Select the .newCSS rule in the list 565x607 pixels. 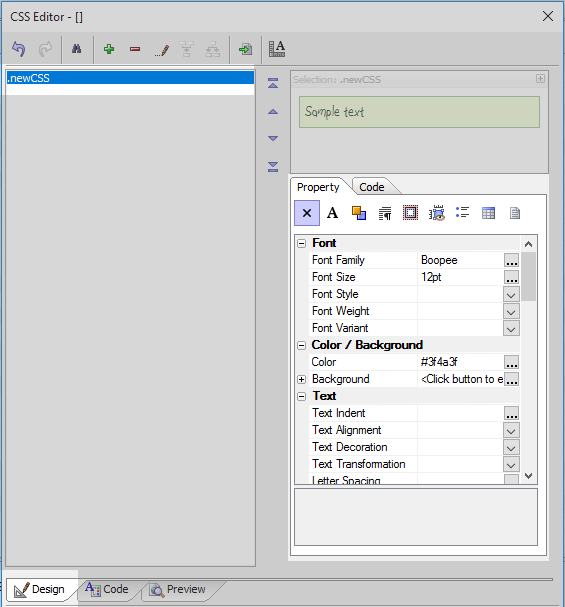tap(130, 78)
